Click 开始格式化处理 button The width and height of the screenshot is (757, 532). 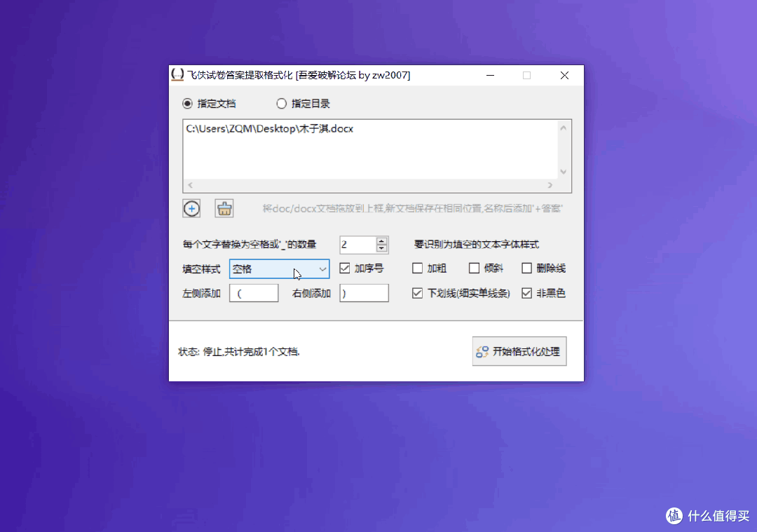click(519, 351)
